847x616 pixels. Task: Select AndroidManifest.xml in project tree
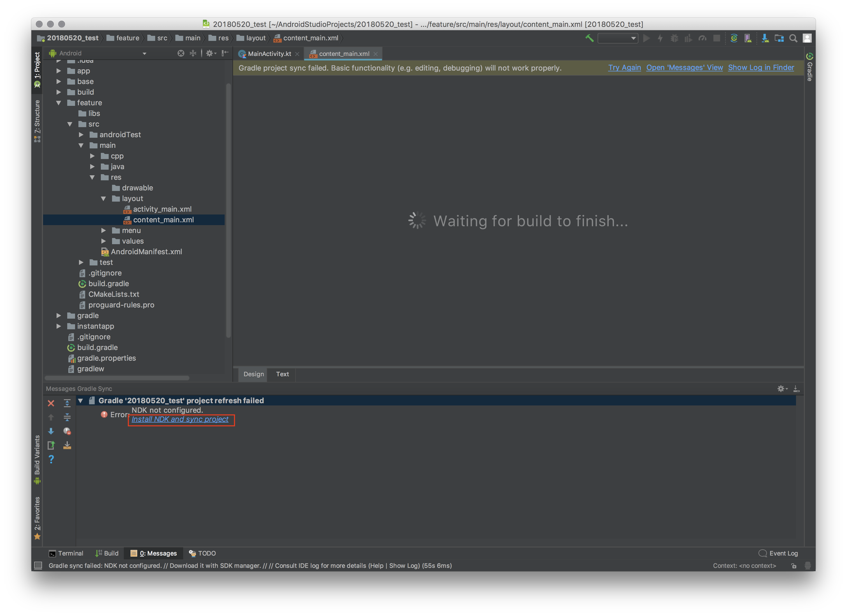pyautogui.click(x=141, y=252)
